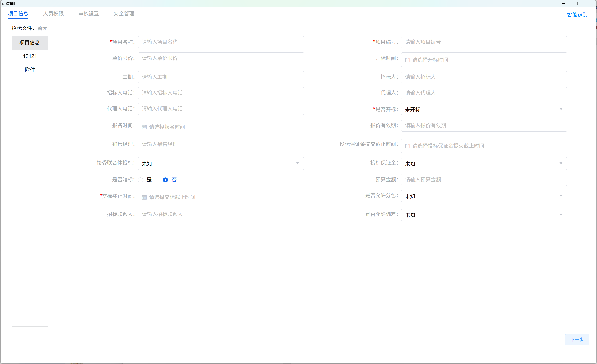Select 是 radio for 是否暗标
Screen dimensions: 597x364
tap(140, 180)
